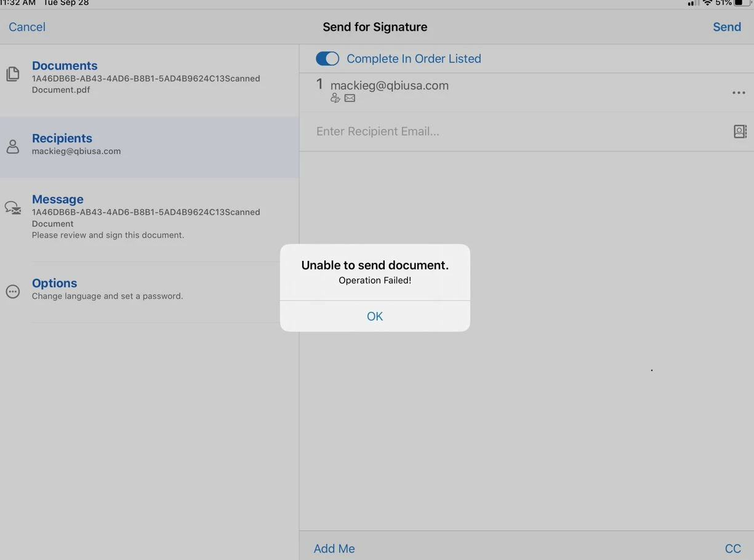Viewport: 754px width, 560px height.
Task: Click the Operation Failed! message
Action: tap(375, 280)
